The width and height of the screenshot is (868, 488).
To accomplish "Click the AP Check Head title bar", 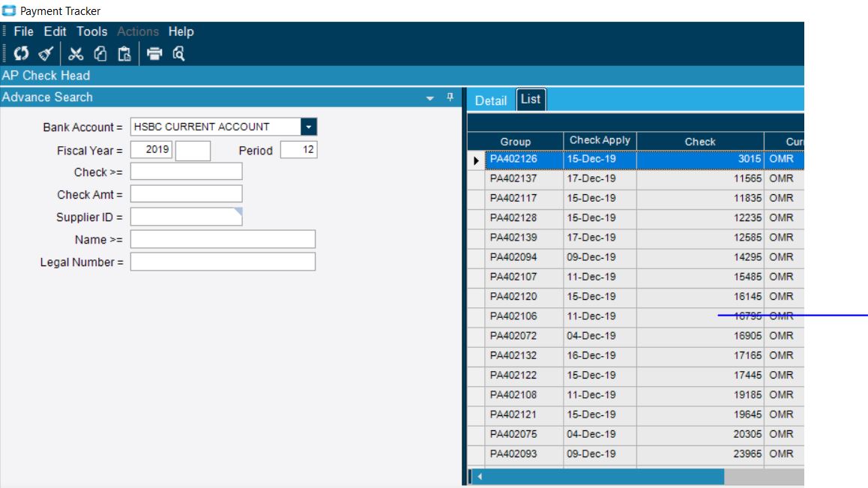I will pyautogui.click(x=402, y=75).
